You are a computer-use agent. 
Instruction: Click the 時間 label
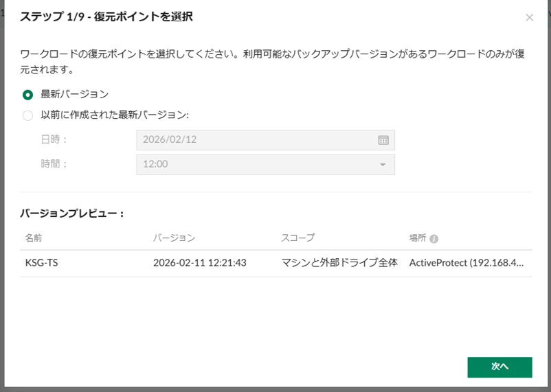54,164
